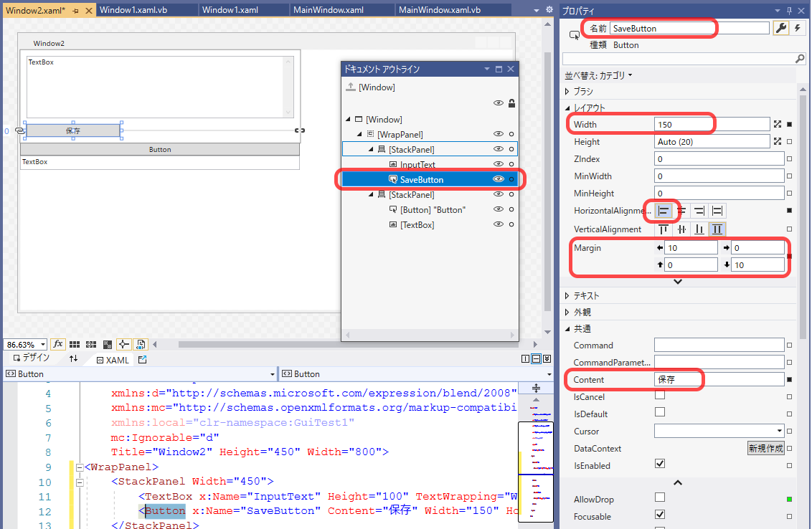The width and height of the screenshot is (812, 529).
Task: Show properties via wrench icon
Action: (780, 28)
